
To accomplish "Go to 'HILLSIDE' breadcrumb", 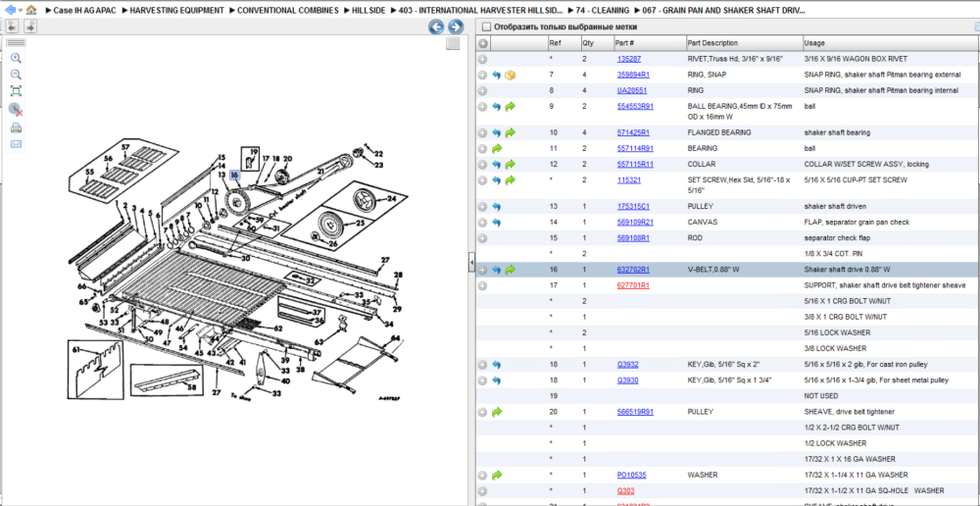I will tap(368, 11).
